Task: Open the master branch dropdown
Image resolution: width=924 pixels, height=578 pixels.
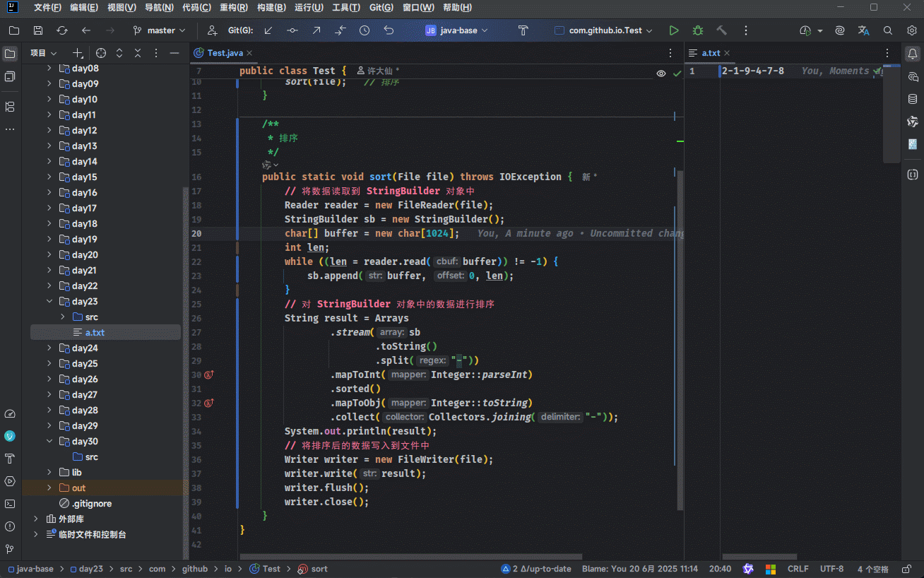Action: (160, 30)
